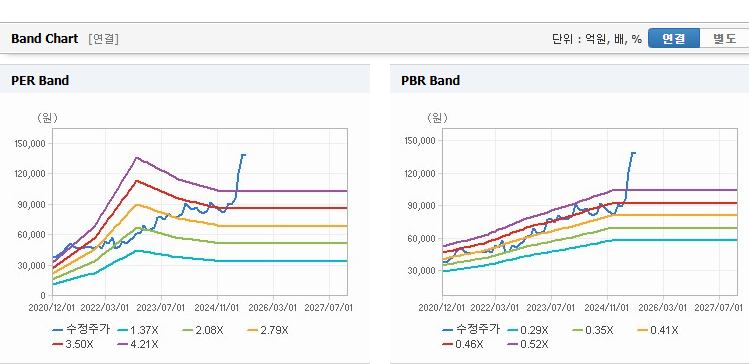This screenshot has height=364, width=749.
Task: Click the 2026/03/01 date label in PER Band
Action: coord(274,308)
